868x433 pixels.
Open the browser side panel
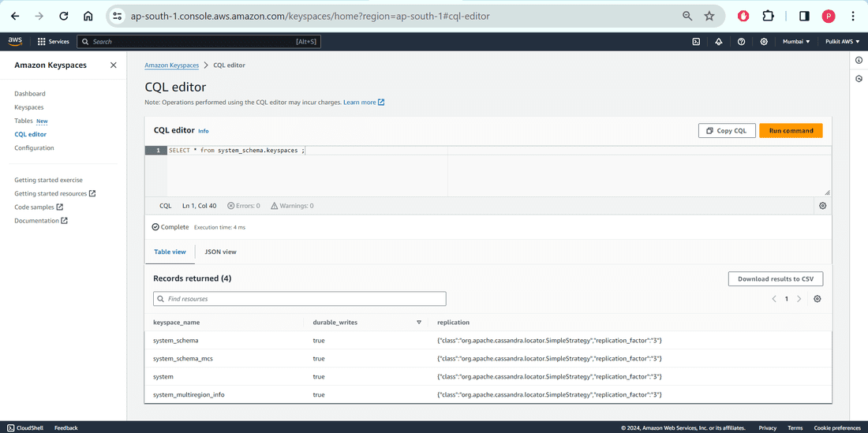804,16
